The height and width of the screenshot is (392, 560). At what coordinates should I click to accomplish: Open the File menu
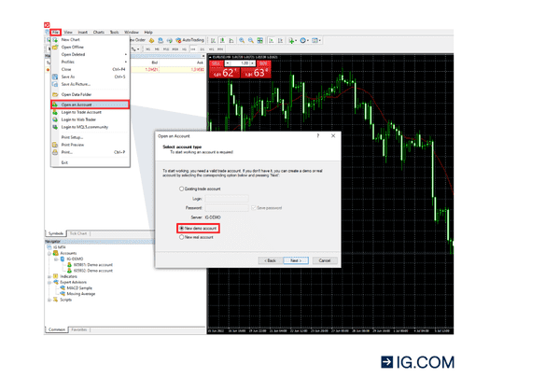(55, 32)
